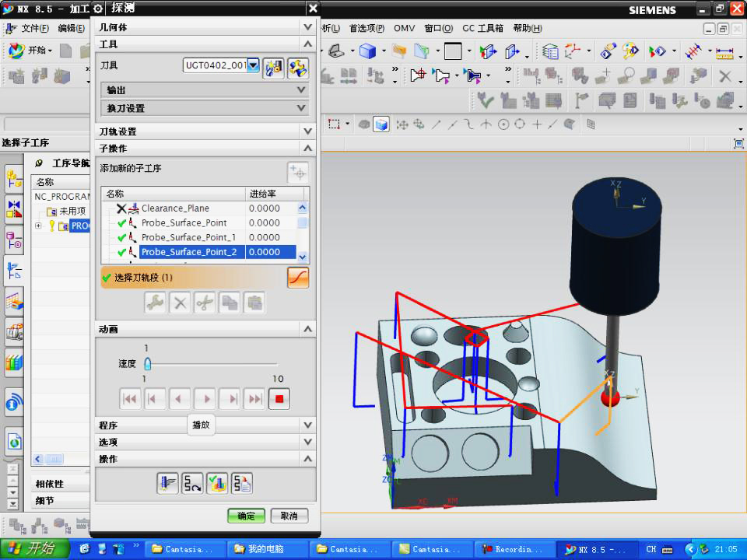This screenshot has width=747, height=560.
Task: Open Windows 开始 start menu
Action: 35,549
